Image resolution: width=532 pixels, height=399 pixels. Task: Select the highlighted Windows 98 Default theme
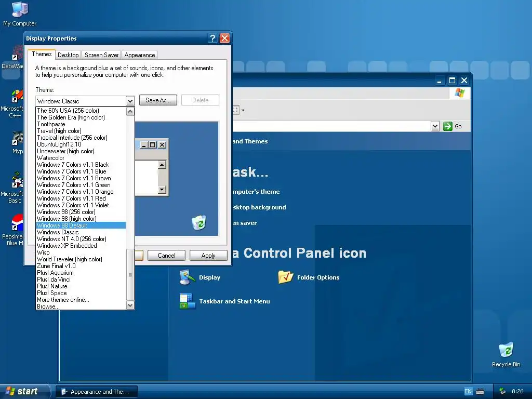(81, 225)
